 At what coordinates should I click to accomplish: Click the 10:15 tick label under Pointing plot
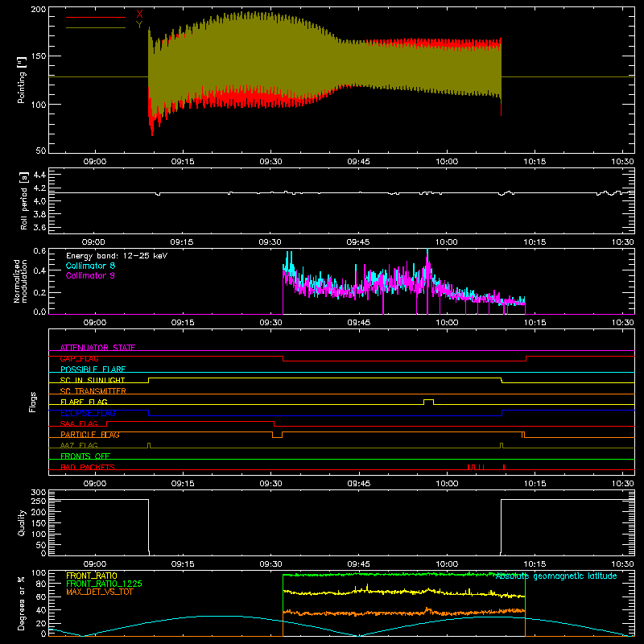point(535,162)
